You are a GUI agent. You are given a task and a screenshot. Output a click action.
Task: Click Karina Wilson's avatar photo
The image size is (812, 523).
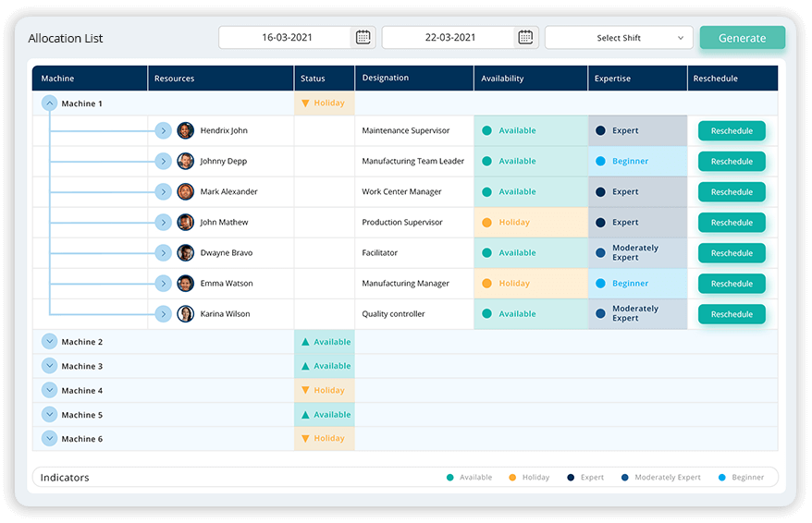186,314
